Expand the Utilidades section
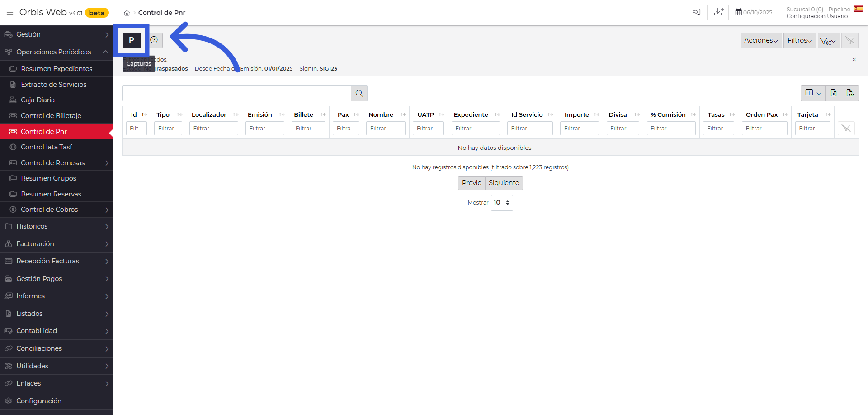Image resolution: width=868 pixels, height=415 pixels. coord(57,366)
